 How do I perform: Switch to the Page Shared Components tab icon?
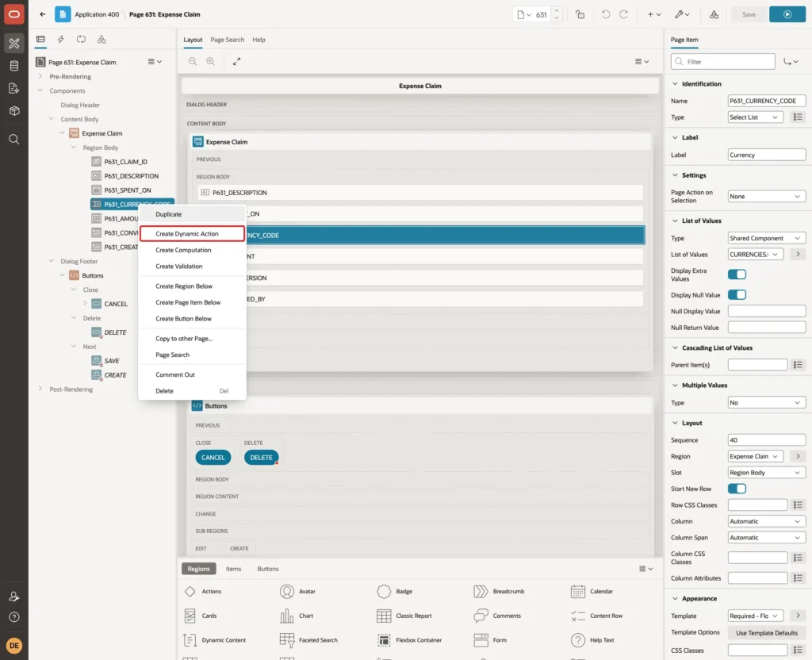tap(101, 40)
